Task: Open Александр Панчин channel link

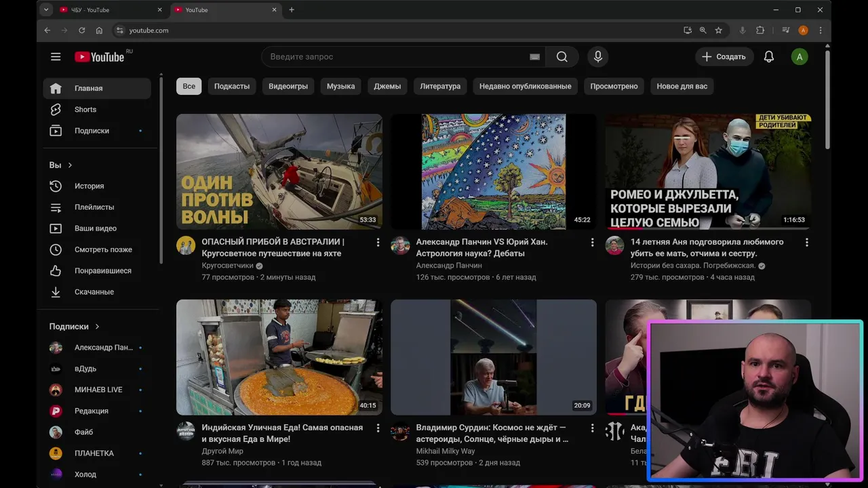Action: tap(449, 266)
